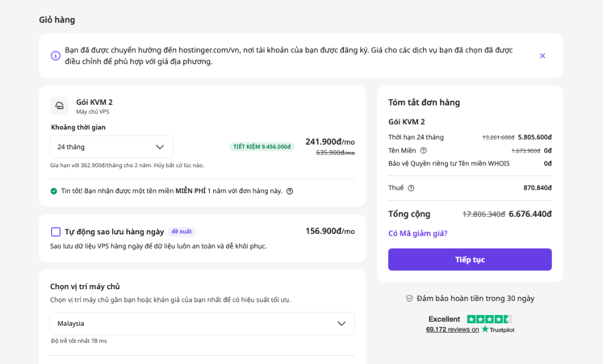Dismiss the redirect notice with the X
The image size is (603, 364).
(x=542, y=56)
